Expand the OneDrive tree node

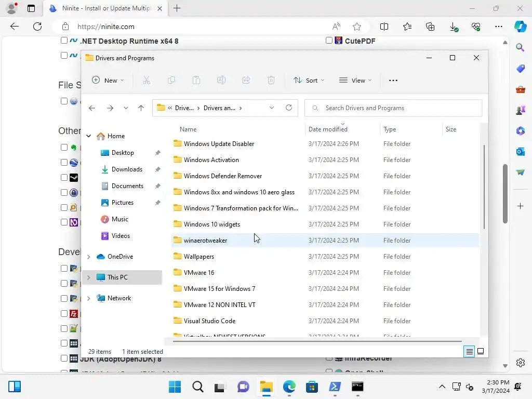pos(88,257)
